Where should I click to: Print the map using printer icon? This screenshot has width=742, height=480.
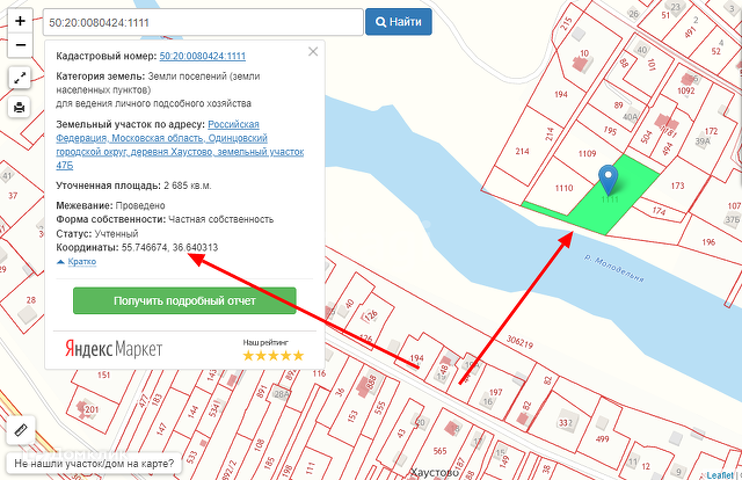pyautogui.click(x=20, y=107)
